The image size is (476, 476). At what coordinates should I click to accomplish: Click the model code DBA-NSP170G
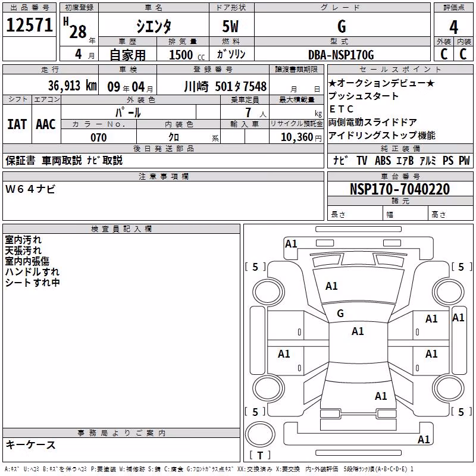(x=341, y=55)
